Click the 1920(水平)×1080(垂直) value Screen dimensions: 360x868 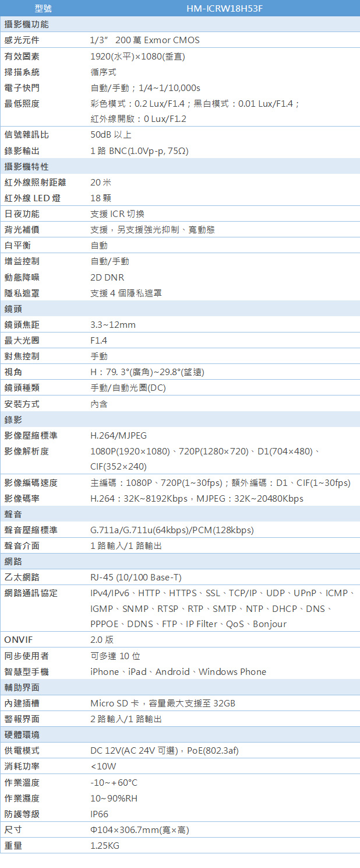pyautogui.click(x=138, y=57)
